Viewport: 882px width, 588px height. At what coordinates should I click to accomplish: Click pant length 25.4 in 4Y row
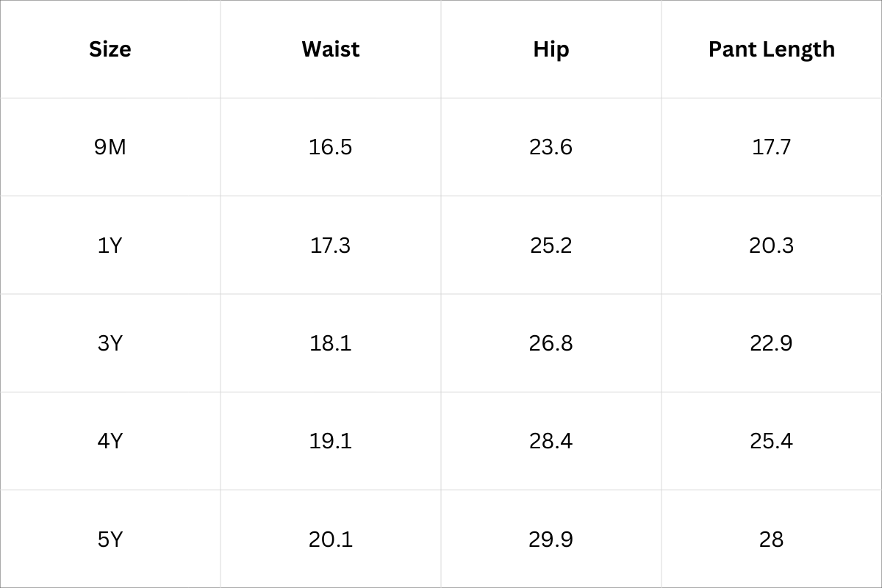tap(772, 441)
